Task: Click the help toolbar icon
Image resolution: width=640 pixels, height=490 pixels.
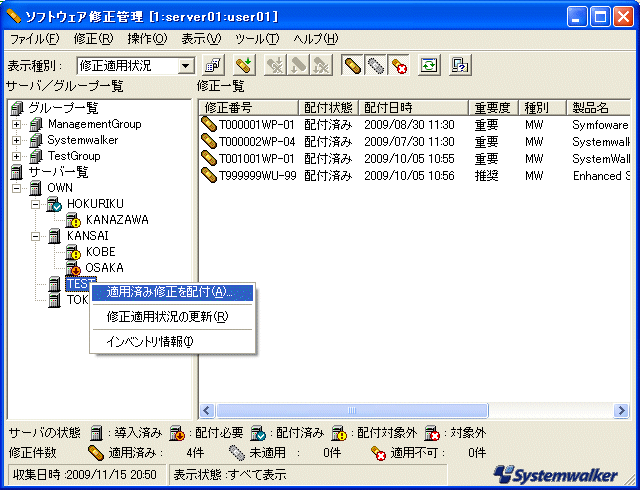Action: click(x=460, y=65)
